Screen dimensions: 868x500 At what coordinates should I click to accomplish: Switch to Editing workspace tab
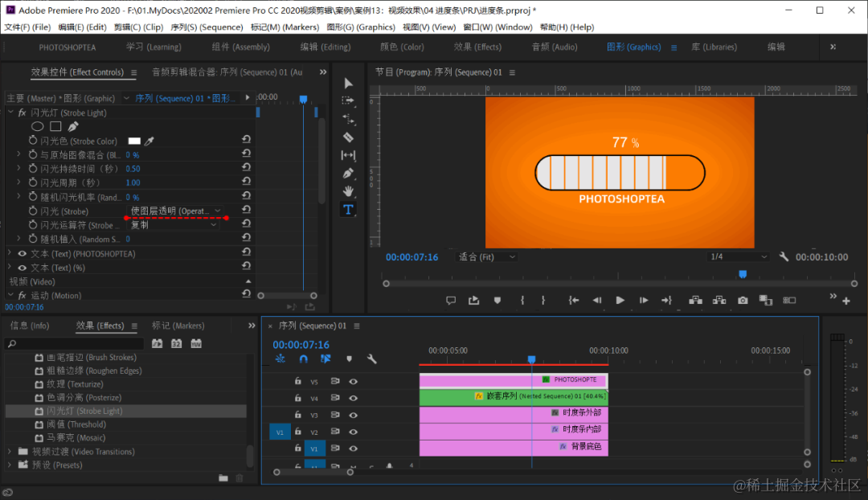click(325, 47)
